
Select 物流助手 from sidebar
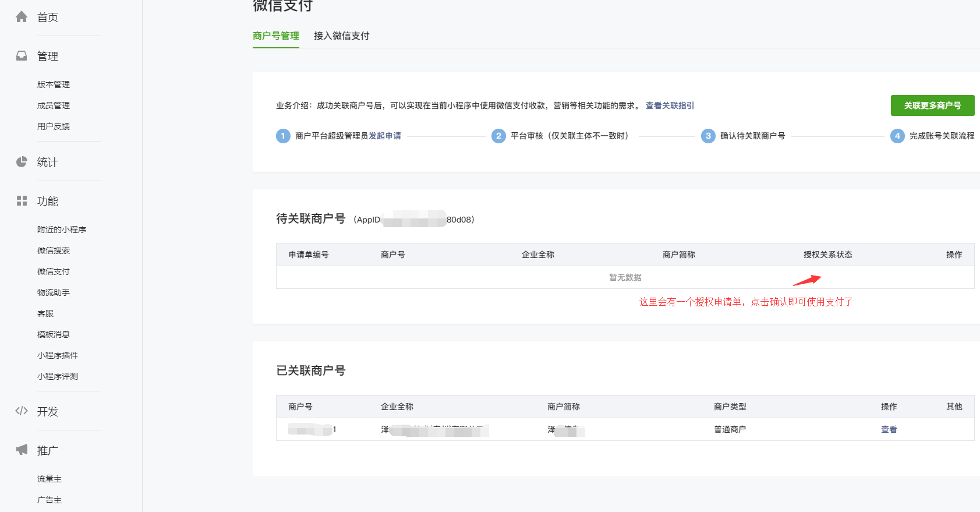pos(54,292)
